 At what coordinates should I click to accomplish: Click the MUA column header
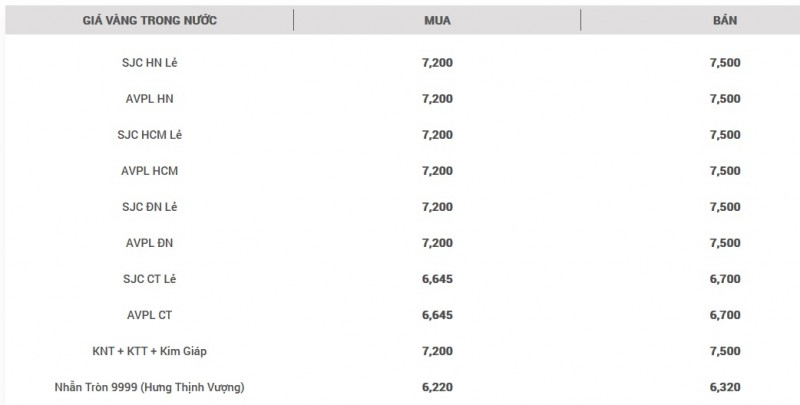(x=437, y=20)
